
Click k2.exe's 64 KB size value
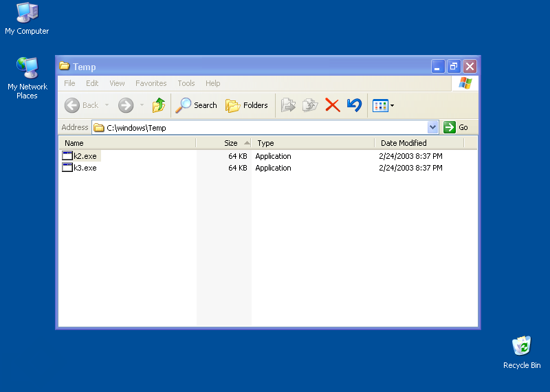(237, 156)
